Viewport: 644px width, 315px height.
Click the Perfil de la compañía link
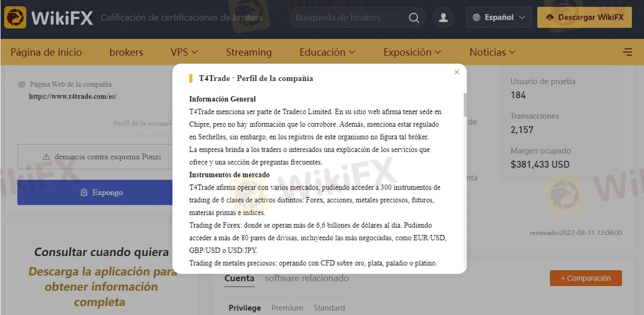coord(143,124)
